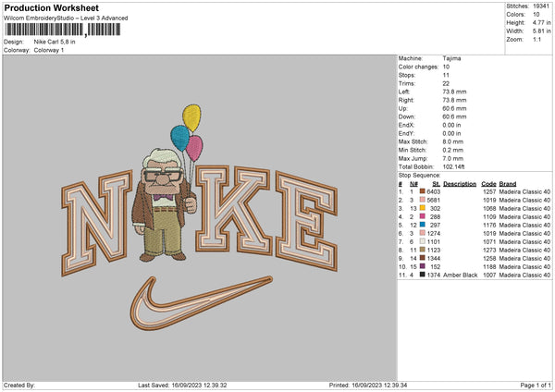Click the 'EndX:' label

tap(406, 125)
